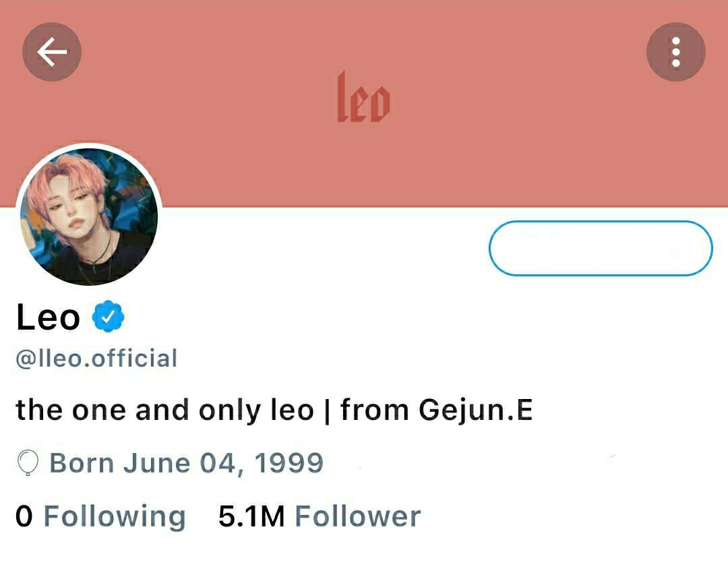Click the birthday balloon icon
The height and width of the screenshot is (581, 728).
(28, 463)
